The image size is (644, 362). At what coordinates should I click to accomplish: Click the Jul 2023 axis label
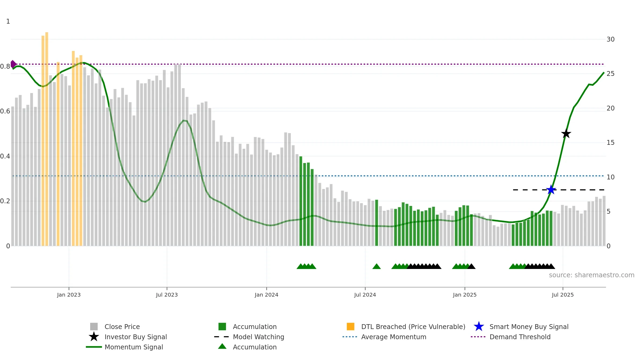coord(167,295)
